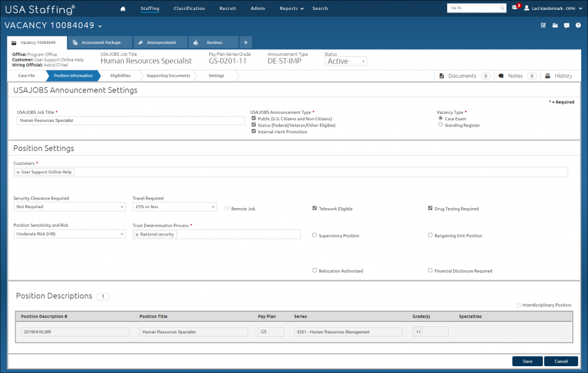Remove User Support Online Help customer tag

click(17, 172)
